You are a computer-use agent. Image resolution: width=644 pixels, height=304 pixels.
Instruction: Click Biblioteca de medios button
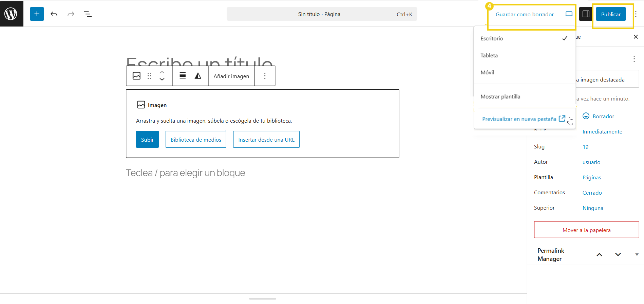click(196, 140)
